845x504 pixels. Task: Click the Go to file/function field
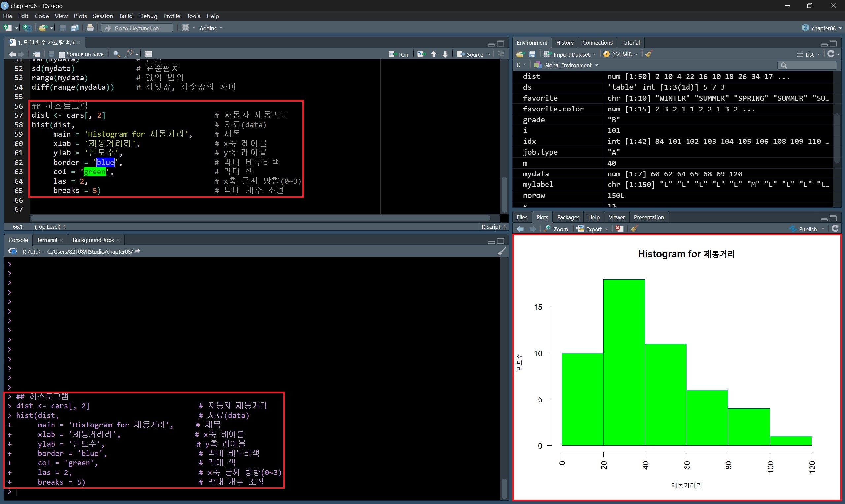coord(137,28)
